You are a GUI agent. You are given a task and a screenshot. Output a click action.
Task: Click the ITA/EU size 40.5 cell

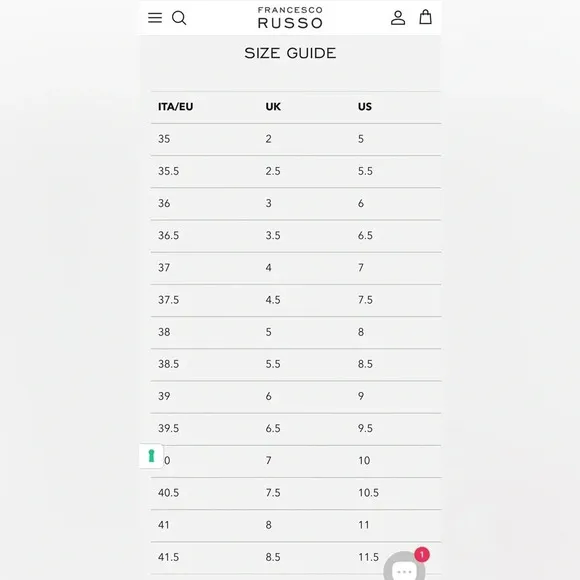pos(168,493)
